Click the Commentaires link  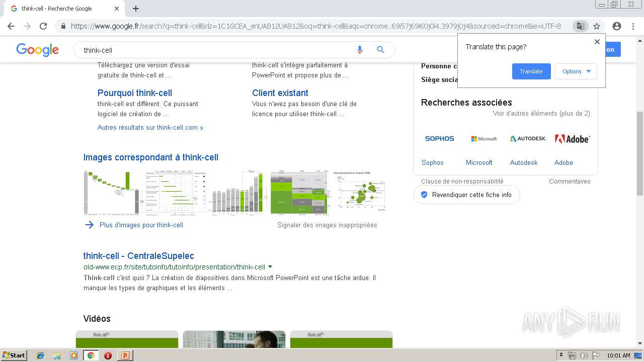point(570,182)
